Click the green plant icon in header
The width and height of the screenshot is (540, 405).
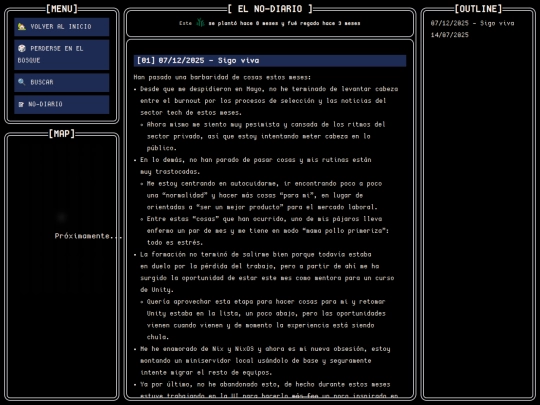coord(200,23)
